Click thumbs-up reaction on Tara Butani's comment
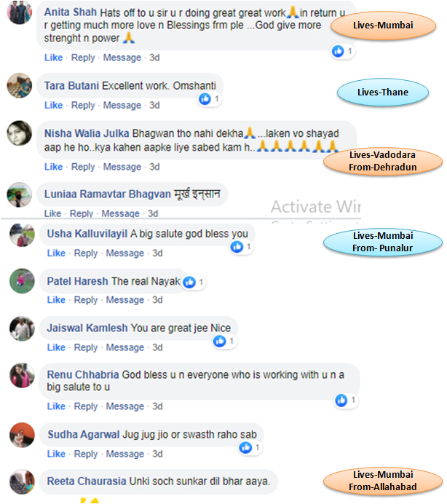This screenshot has height=504, width=447. pyautogui.click(x=205, y=99)
